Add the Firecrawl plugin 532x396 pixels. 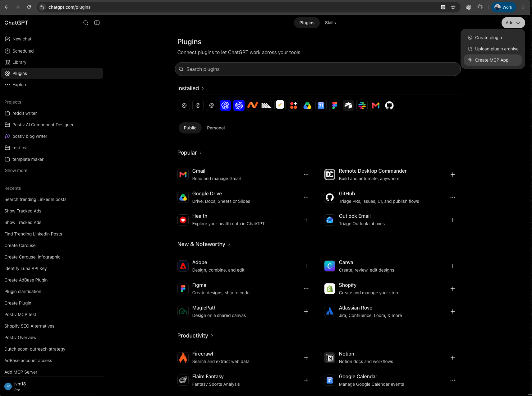click(306, 358)
